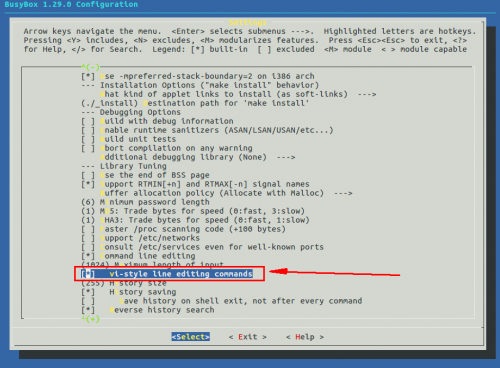Click the Exit button

pos(248,337)
